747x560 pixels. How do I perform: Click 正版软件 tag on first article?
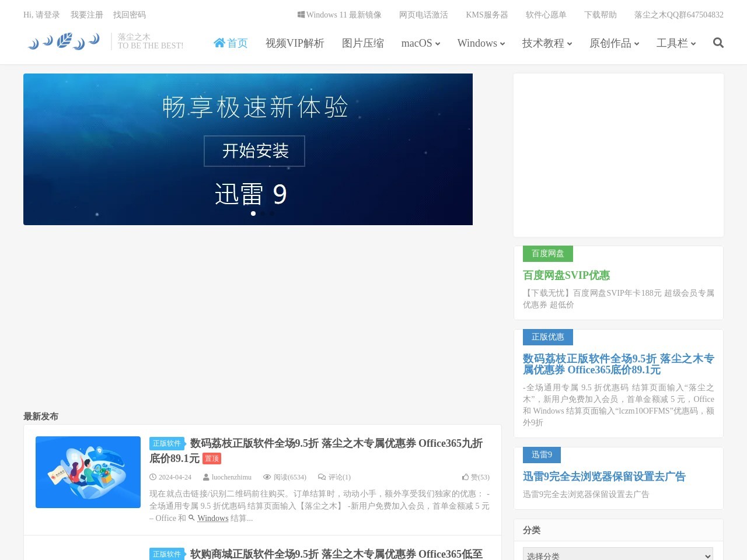coord(167,443)
